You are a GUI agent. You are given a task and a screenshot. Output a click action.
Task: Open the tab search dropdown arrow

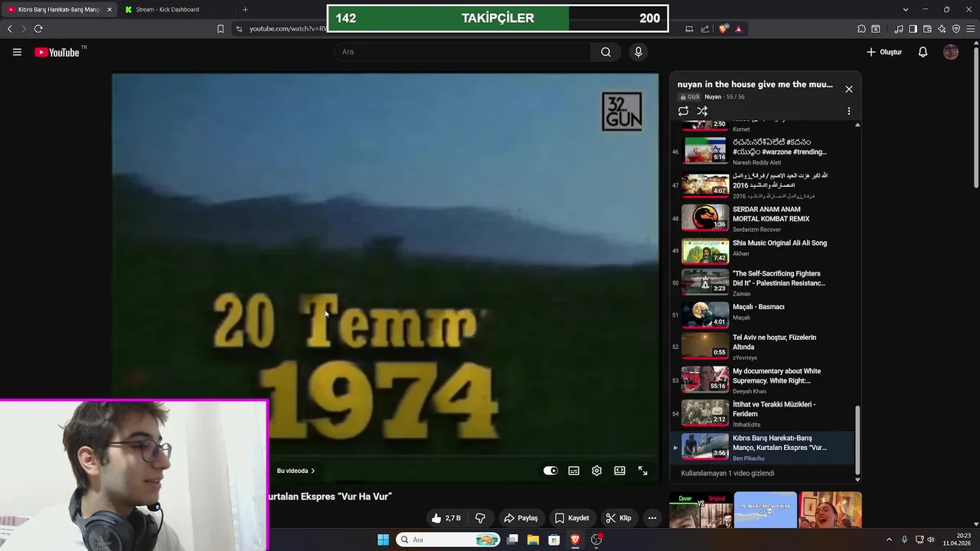pos(906,9)
